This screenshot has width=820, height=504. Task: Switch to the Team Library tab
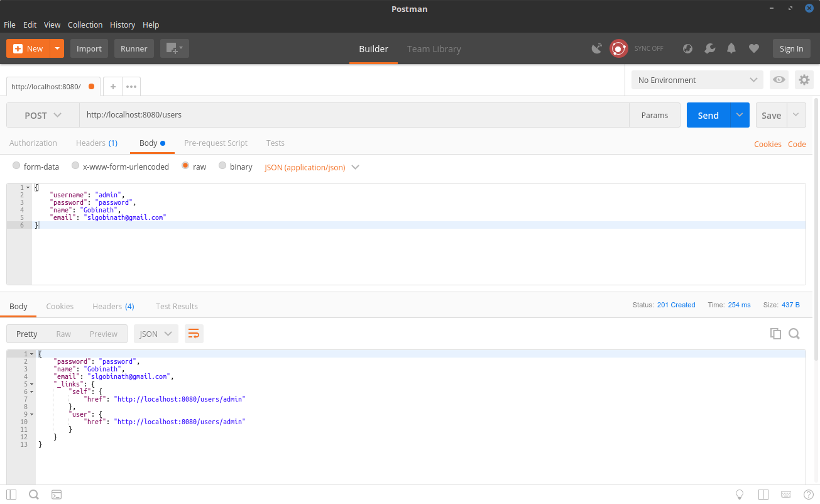click(x=434, y=48)
